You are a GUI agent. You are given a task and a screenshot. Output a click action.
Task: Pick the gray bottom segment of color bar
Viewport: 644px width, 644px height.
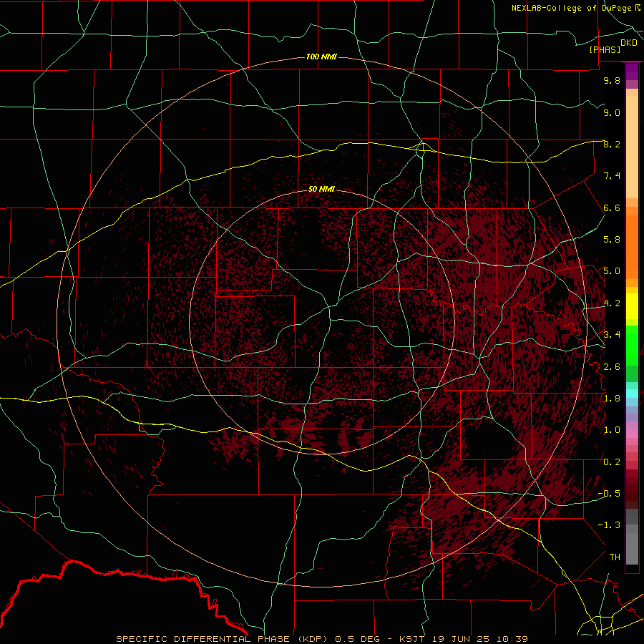point(632,548)
